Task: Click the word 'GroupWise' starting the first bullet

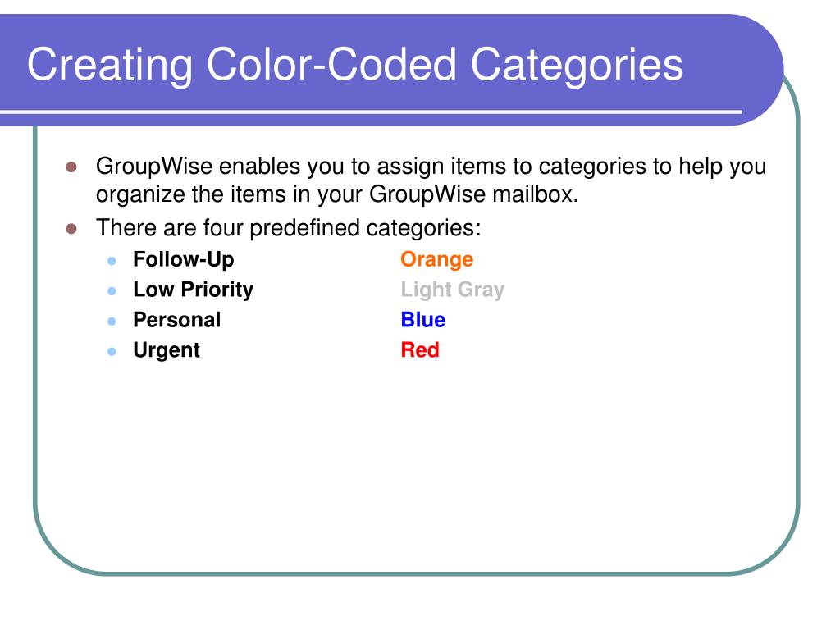Action: (x=154, y=167)
